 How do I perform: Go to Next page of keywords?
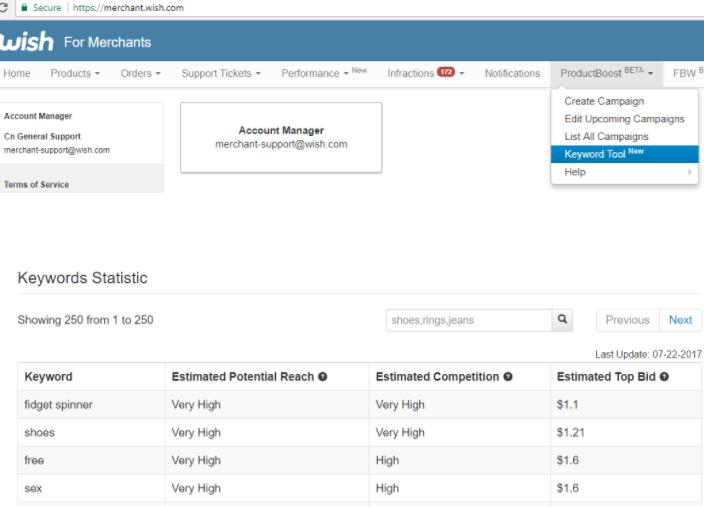pos(680,320)
